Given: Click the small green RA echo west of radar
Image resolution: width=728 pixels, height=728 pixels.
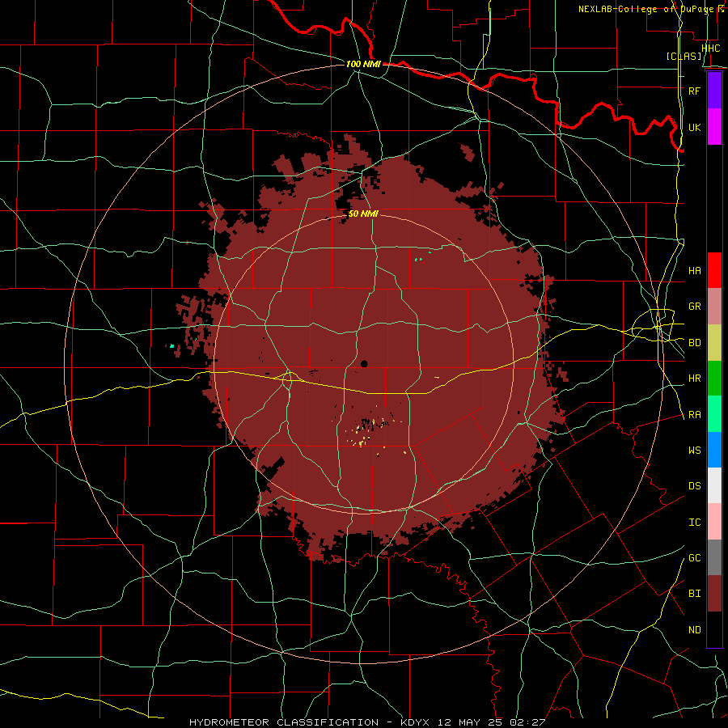Looking at the screenshot, I should click(171, 345).
